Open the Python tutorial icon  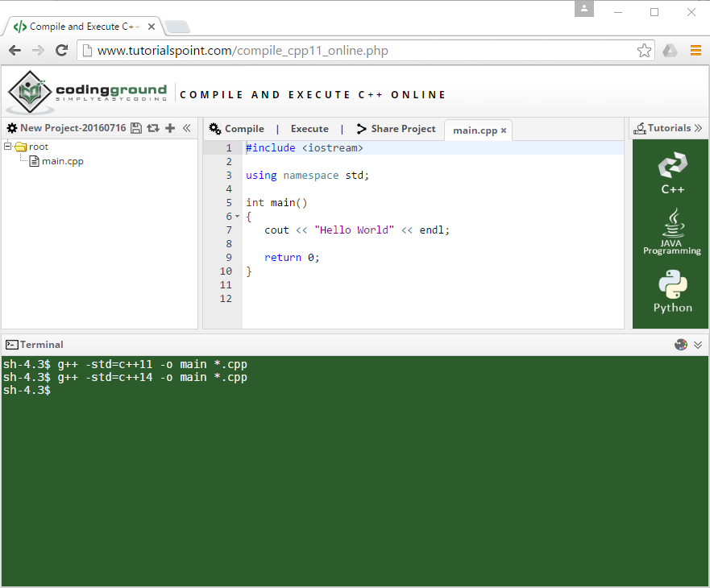pos(673,292)
